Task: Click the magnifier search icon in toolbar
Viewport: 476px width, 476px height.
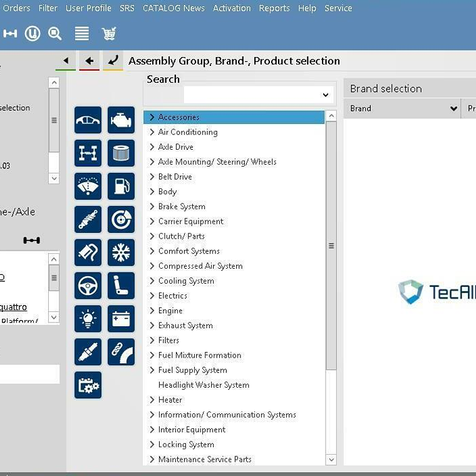Action: [55, 34]
